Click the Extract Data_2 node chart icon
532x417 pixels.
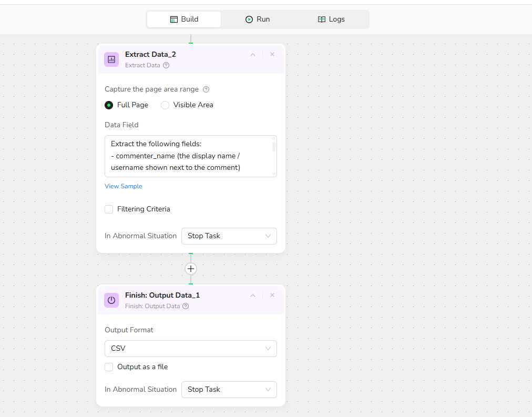pyautogui.click(x=111, y=59)
